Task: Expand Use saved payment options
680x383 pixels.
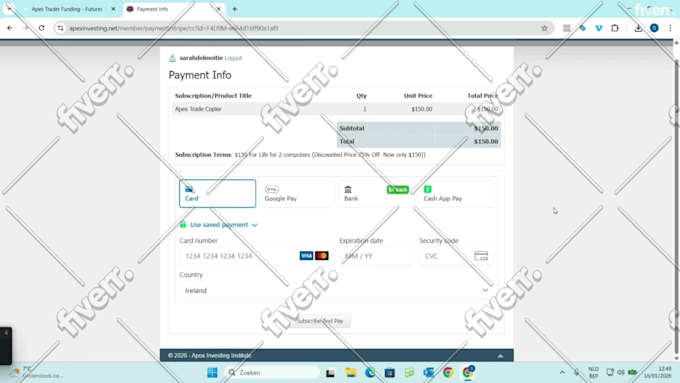Action: coord(219,225)
